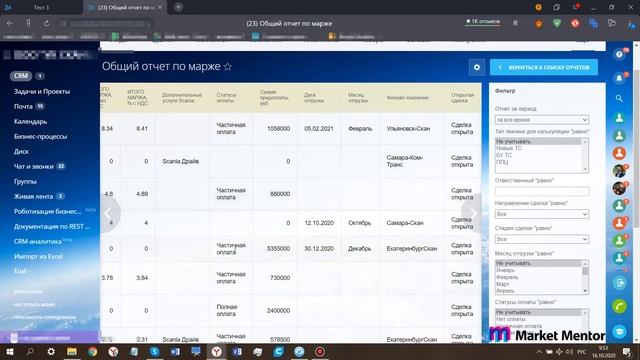Select 'БУ ТС' in equipment type list

click(x=504, y=155)
